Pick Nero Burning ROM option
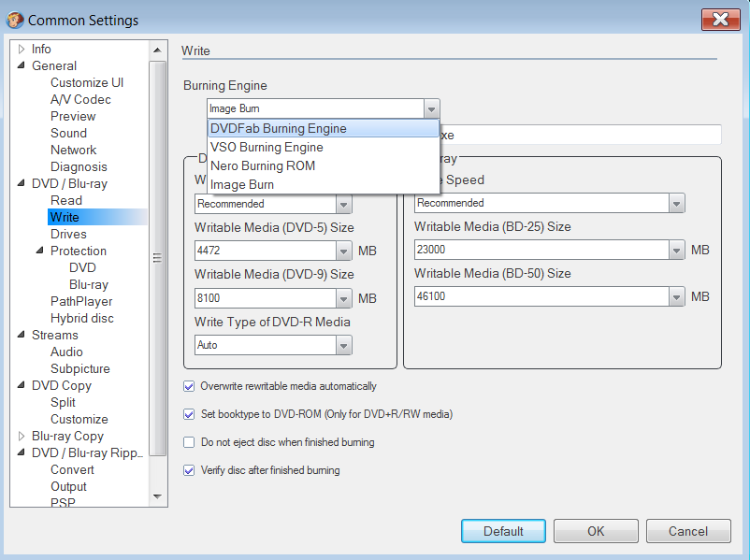Viewport: 750px width, 560px height. 324,166
